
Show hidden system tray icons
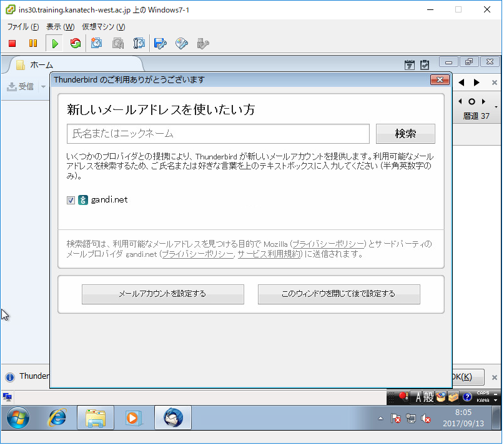[380, 419]
